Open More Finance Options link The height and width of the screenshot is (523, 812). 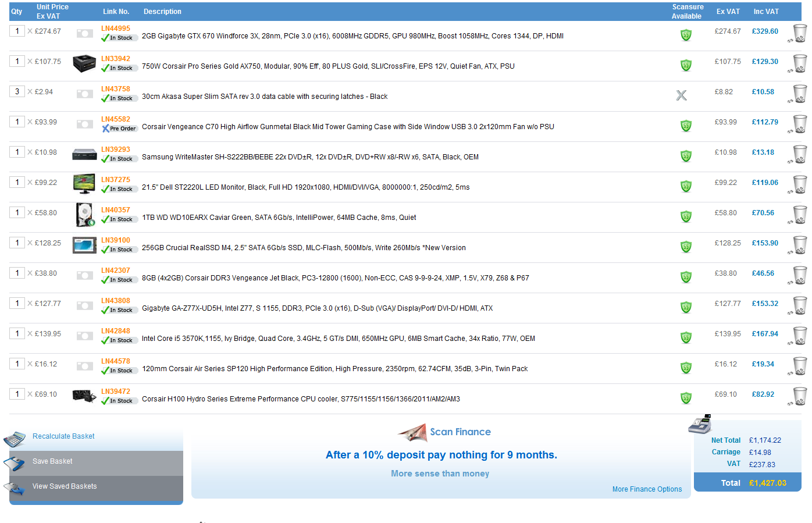647,489
